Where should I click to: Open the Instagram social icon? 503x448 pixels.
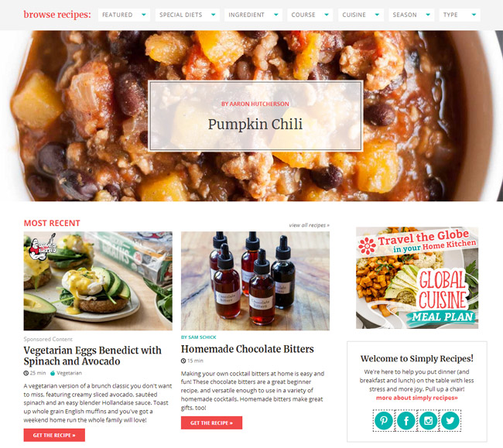point(428,420)
